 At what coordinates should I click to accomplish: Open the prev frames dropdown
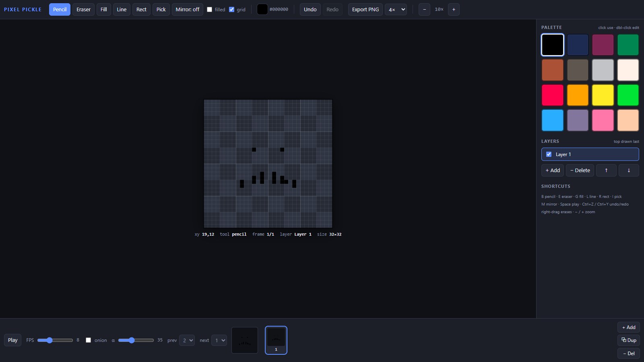pyautogui.click(x=187, y=340)
